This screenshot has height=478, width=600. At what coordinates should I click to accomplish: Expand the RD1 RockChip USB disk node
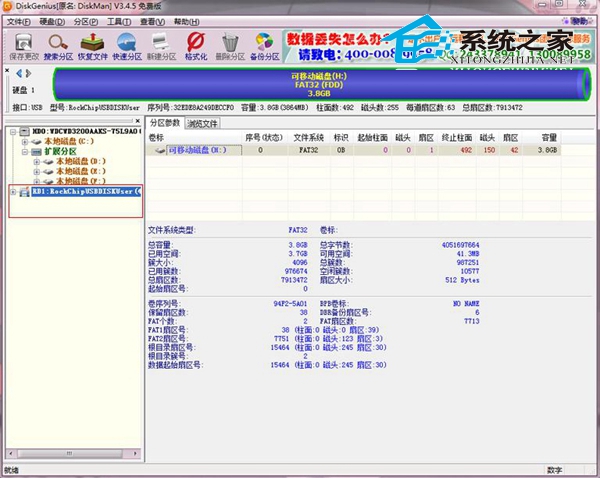[x=11, y=191]
